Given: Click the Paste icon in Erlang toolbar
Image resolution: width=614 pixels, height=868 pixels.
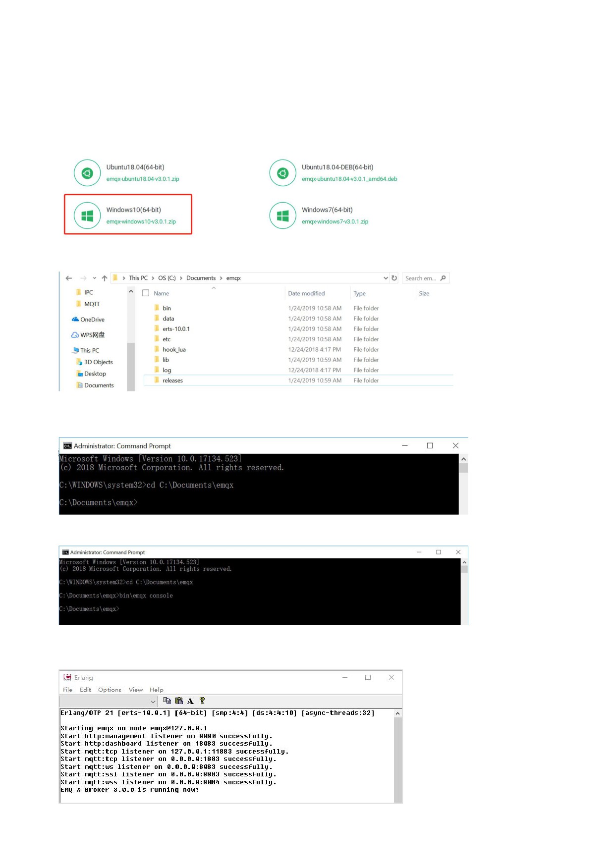Looking at the screenshot, I should click(x=179, y=701).
